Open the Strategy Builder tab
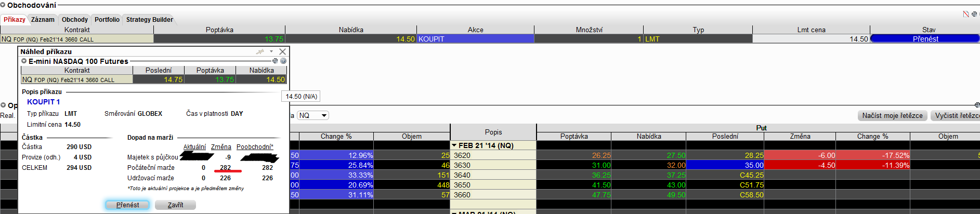 (150, 19)
